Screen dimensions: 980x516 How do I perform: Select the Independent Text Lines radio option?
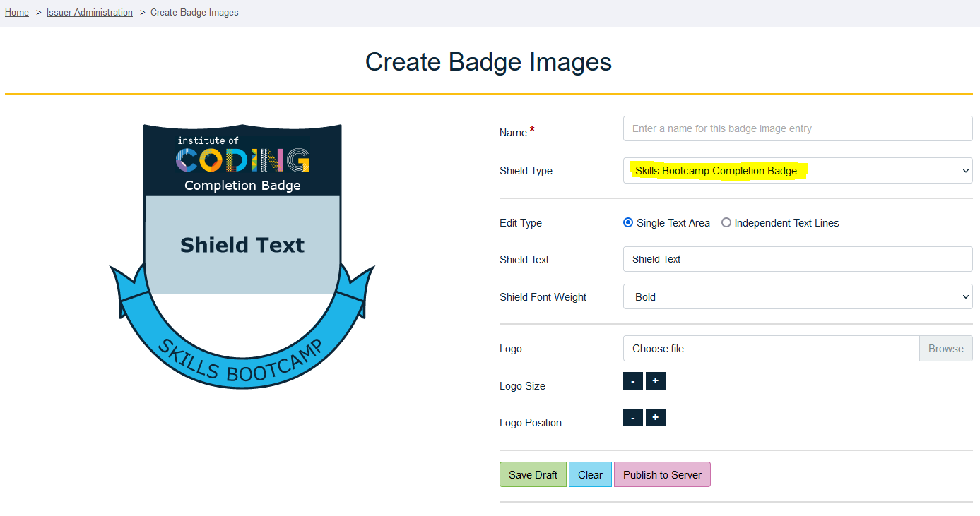pos(726,223)
